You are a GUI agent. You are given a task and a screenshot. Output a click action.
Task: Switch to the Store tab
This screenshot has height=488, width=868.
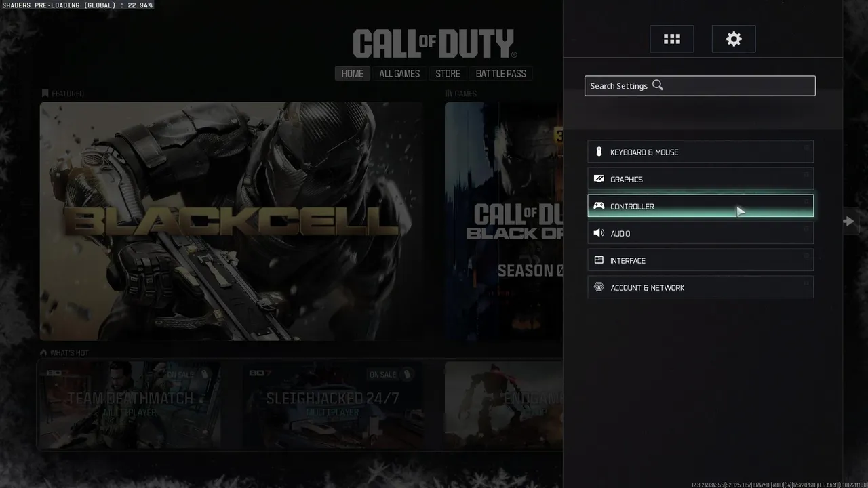point(448,73)
